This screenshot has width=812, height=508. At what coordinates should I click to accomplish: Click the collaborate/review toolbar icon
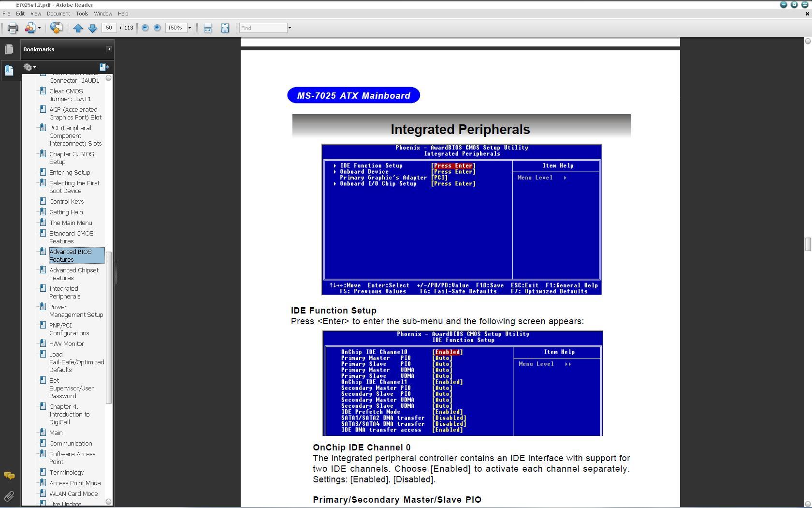(x=56, y=28)
